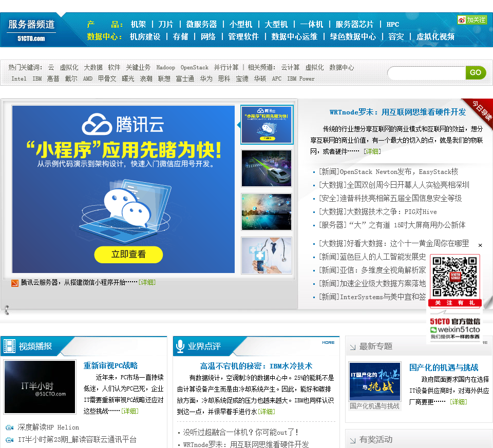Image resolution: width=493 pixels, height=448 pixels.
Task: Click video icon beside IT半小时第23期
Action: 10,439
